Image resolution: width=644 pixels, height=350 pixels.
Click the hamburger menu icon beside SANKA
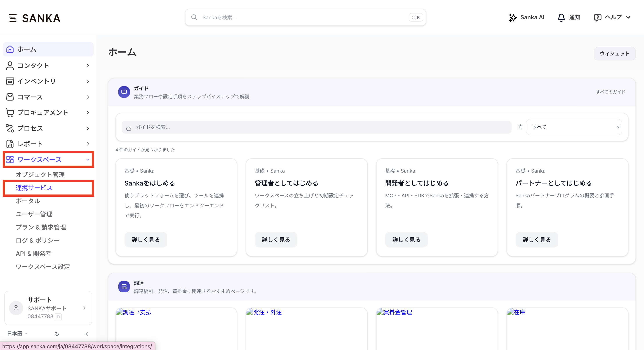13,18
